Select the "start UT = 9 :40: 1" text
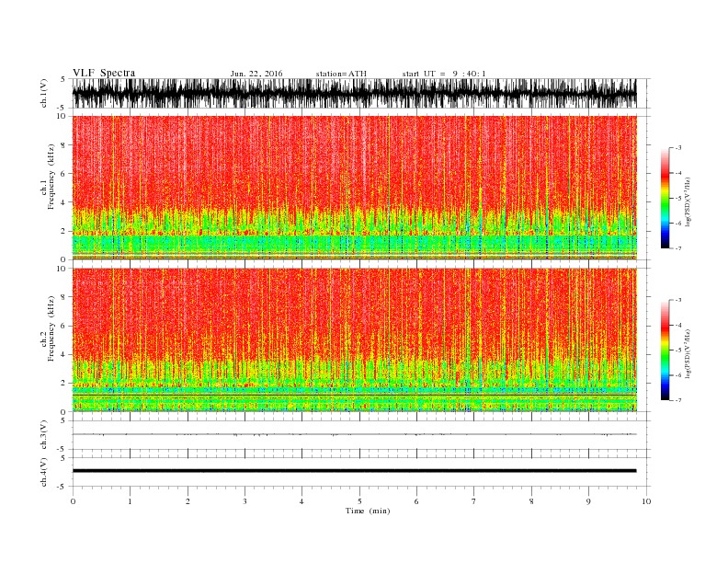Viewport: 728px width, 563px height. tap(444, 74)
